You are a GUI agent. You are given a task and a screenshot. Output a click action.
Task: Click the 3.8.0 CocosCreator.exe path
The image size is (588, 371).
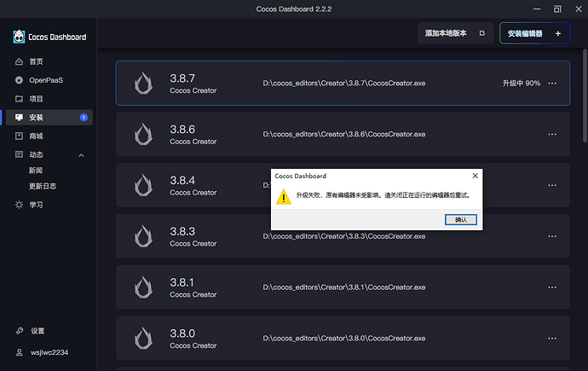(x=344, y=339)
